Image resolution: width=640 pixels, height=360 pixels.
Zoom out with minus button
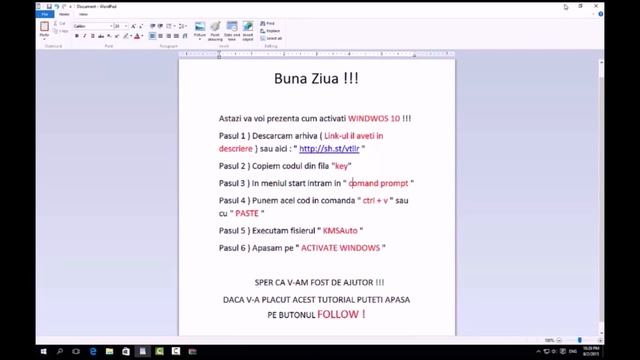pyautogui.click(x=559, y=340)
